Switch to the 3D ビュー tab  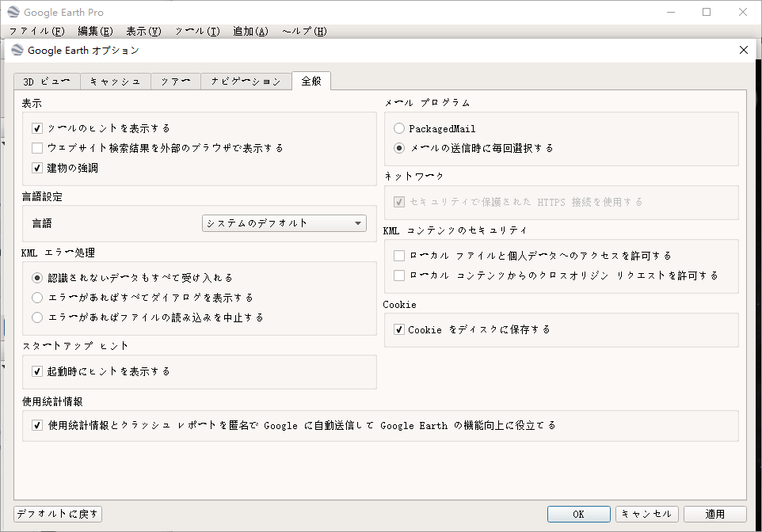46,80
